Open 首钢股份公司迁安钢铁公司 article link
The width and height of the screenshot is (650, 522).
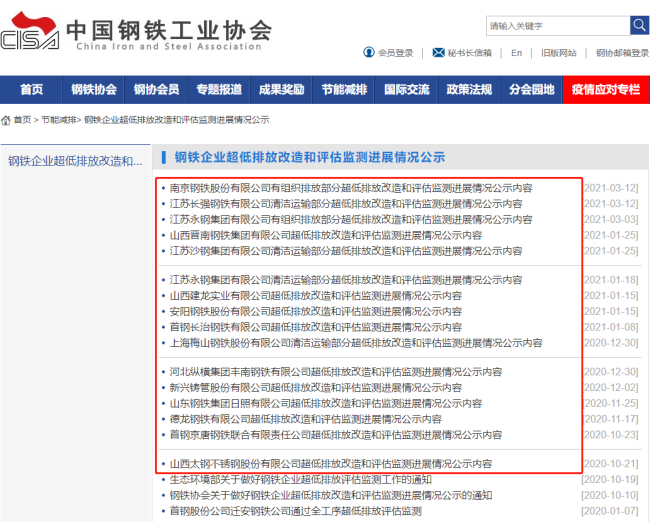coord(296,511)
